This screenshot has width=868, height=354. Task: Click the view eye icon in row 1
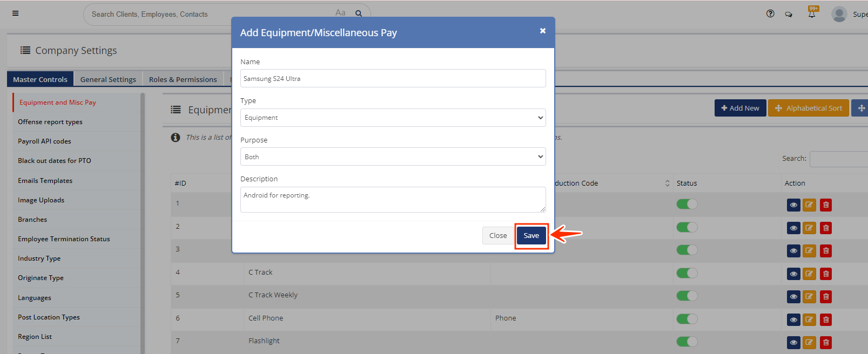[793, 205]
